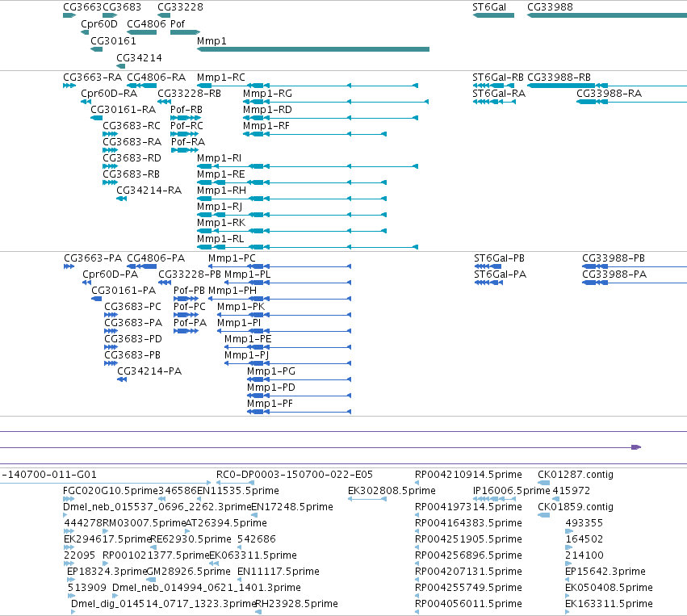Click transcript Mmp1-RD
This screenshot has width=687, height=616.
click(331, 118)
